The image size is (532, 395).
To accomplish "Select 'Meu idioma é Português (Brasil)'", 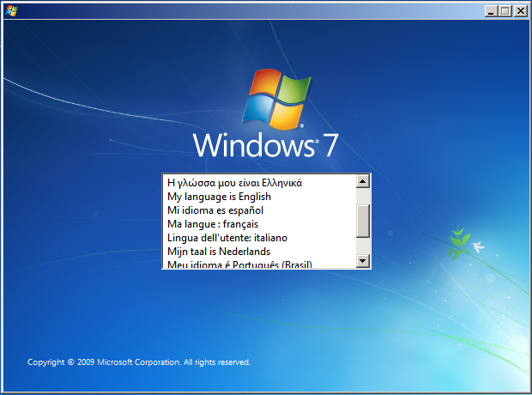I will 259,264.
